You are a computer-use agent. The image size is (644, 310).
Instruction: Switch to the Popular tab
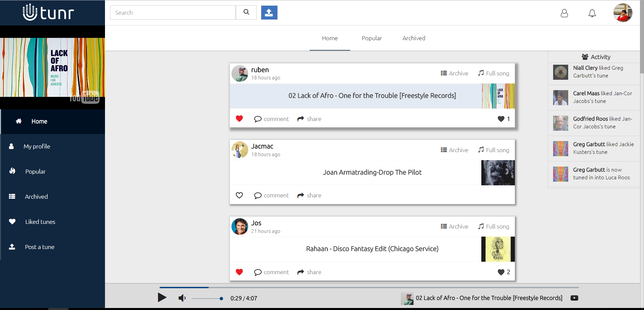(x=372, y=38)
